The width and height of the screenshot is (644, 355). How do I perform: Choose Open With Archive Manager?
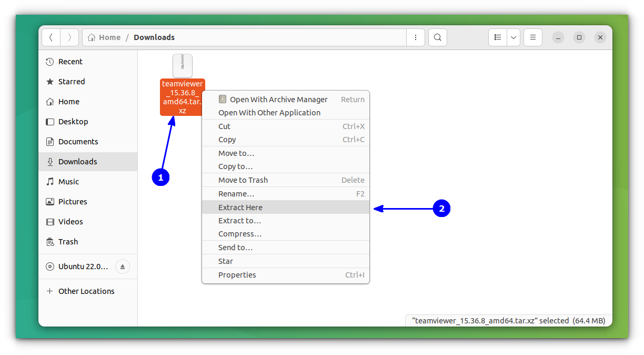[286, 100]
